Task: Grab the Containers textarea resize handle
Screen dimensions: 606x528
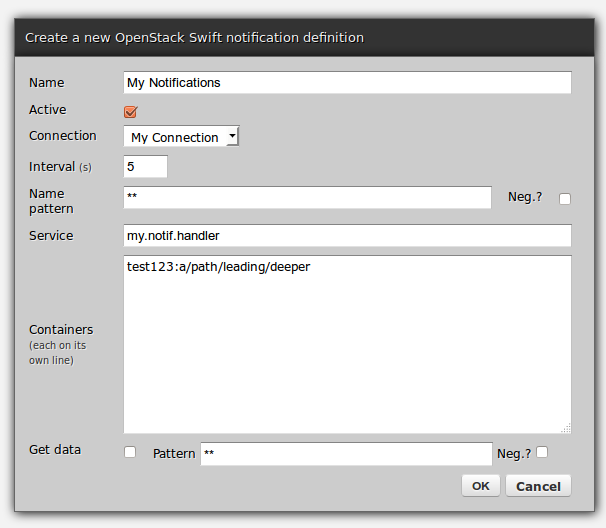Action: point(566,428)
